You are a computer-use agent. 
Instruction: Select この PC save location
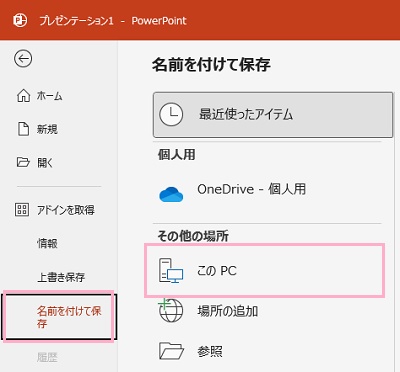[x=265, y=270]
